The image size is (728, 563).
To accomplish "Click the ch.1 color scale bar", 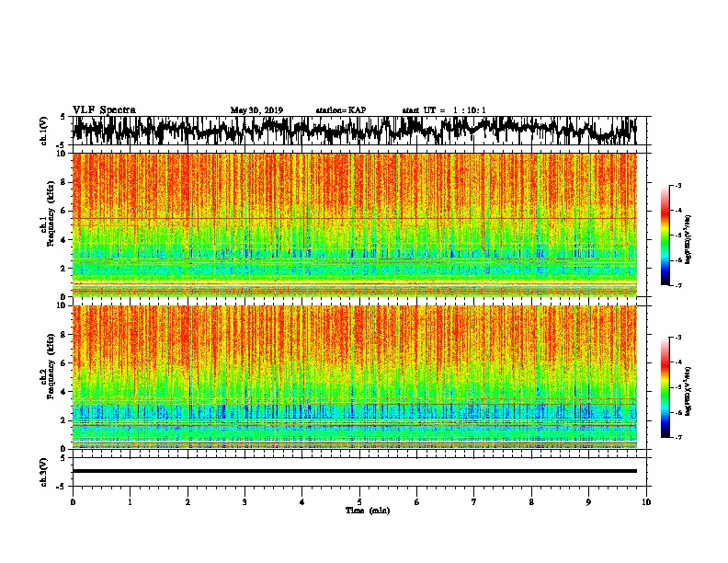I will (665, 236).
